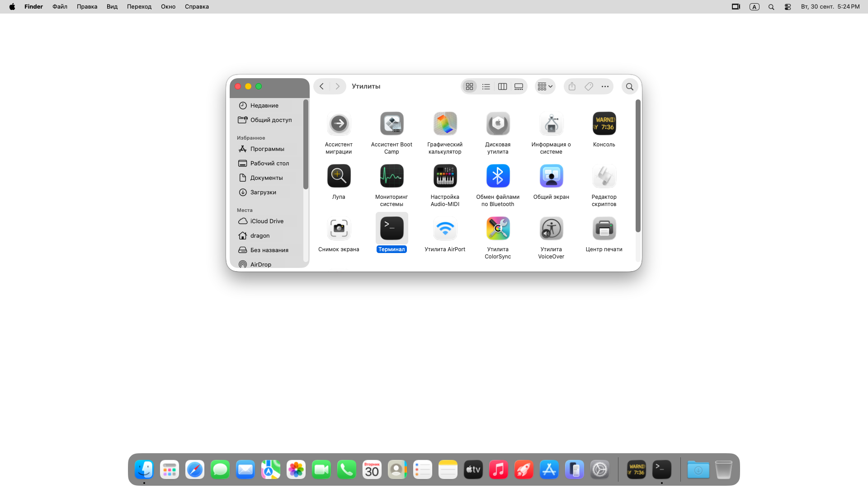
Task: Open the more actions ellipsis menu
Action: tap(605, 86)
